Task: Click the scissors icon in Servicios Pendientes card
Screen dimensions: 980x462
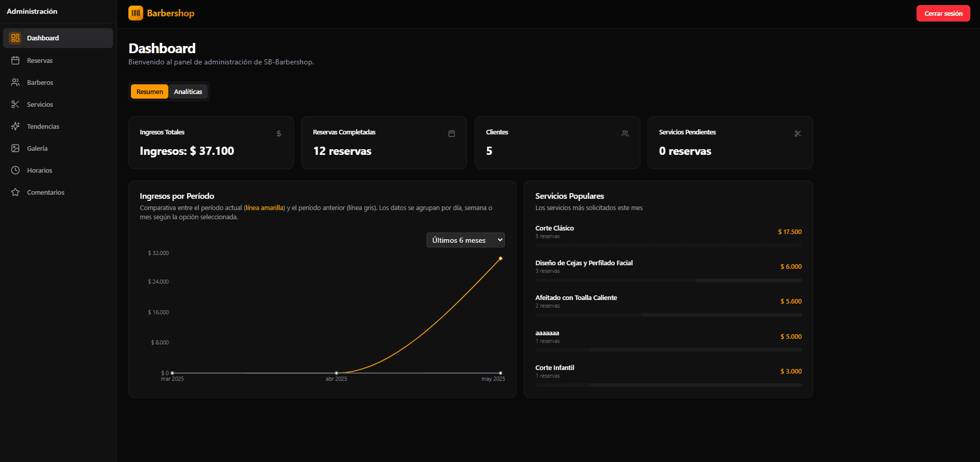Action: coord(798,133)
